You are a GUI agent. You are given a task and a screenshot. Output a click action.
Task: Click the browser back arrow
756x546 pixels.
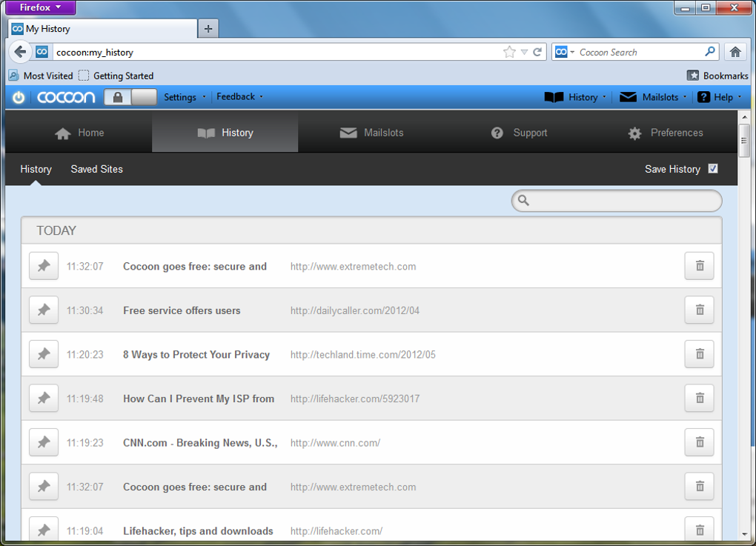coord(20,52)
